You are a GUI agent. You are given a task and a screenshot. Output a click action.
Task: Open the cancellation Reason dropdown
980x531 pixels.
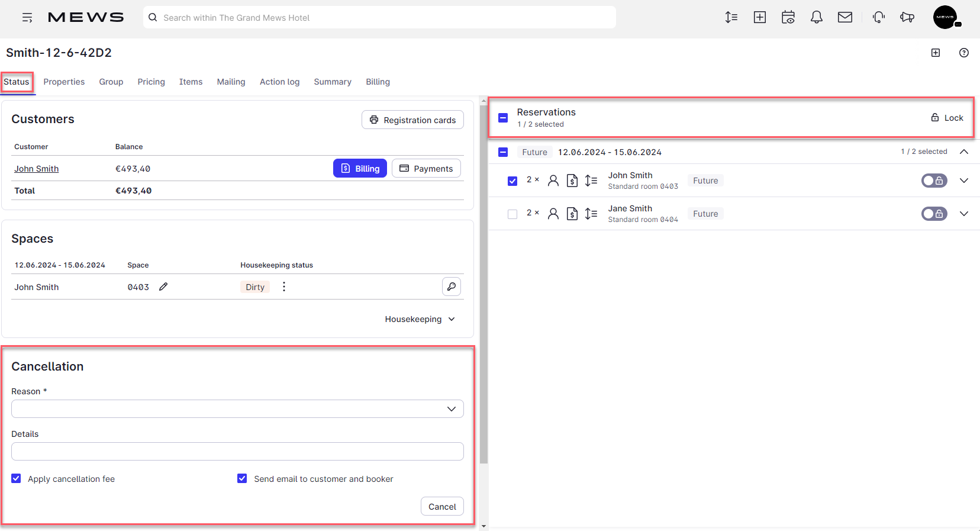[237, 408]
